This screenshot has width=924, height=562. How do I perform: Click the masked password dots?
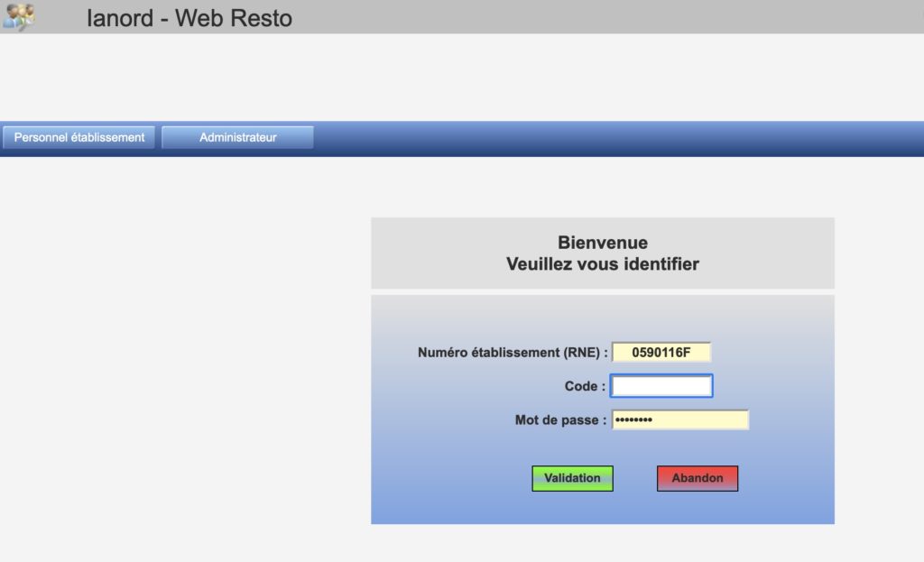[x=633, y=420]
